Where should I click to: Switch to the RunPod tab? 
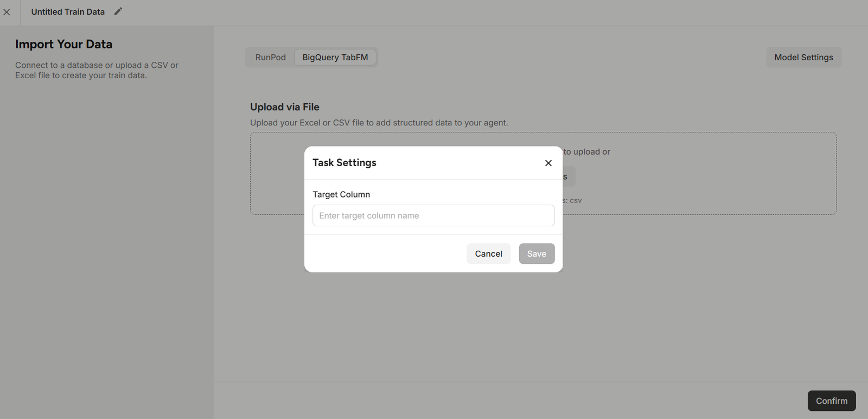coord(271,58)
